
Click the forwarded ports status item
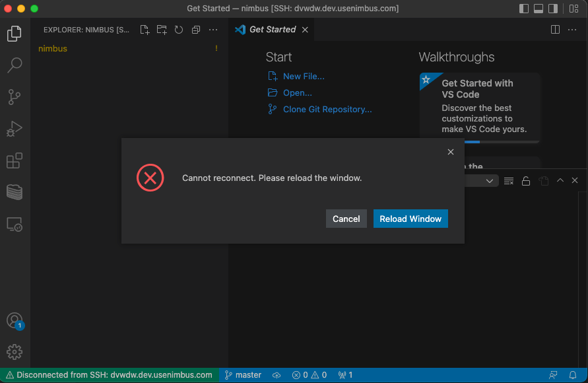345,375
